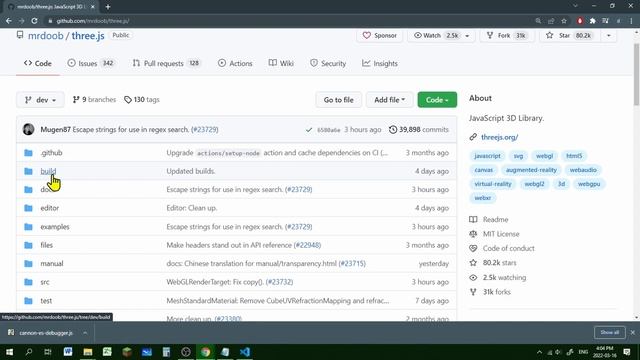This screenshot has width=640, height=360.
Task: Bookmark this page with the star icon
Action: coord(564,21)
